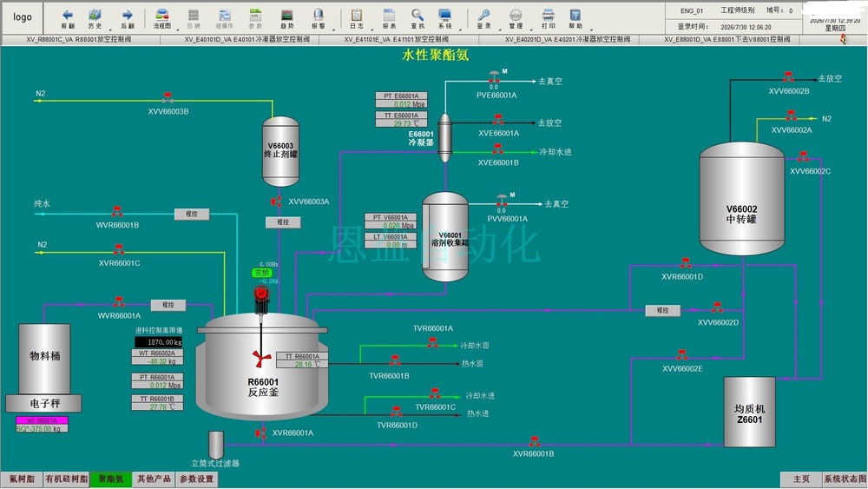Click motorized valve PVV66001A icon

pyautogui.click(x=502, y=201)
